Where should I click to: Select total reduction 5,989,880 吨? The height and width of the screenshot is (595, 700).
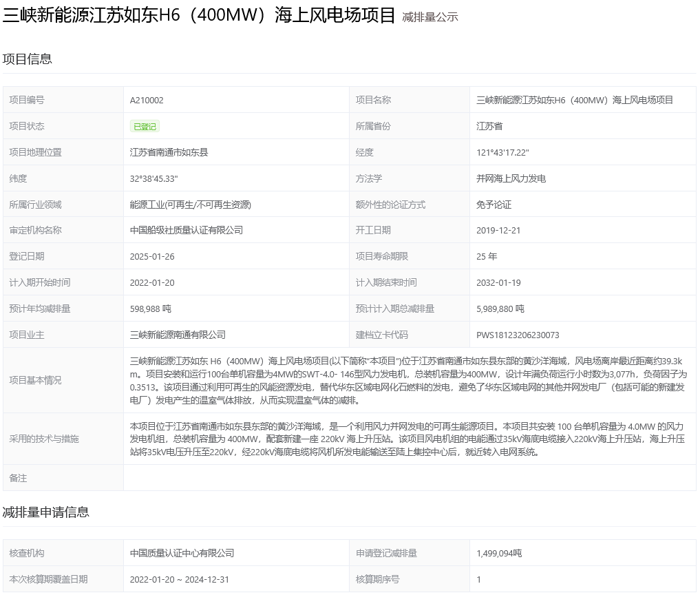tap(500, 309)
